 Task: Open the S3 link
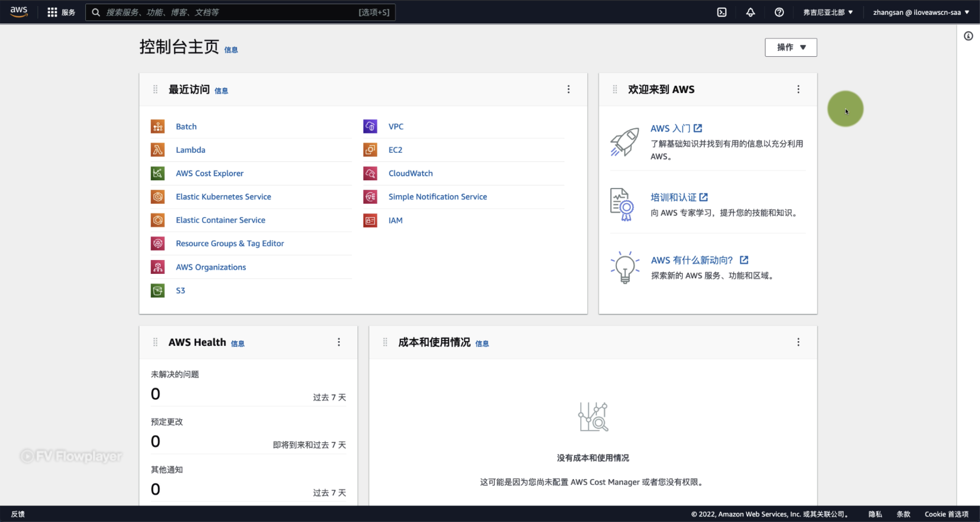[180, 291]
